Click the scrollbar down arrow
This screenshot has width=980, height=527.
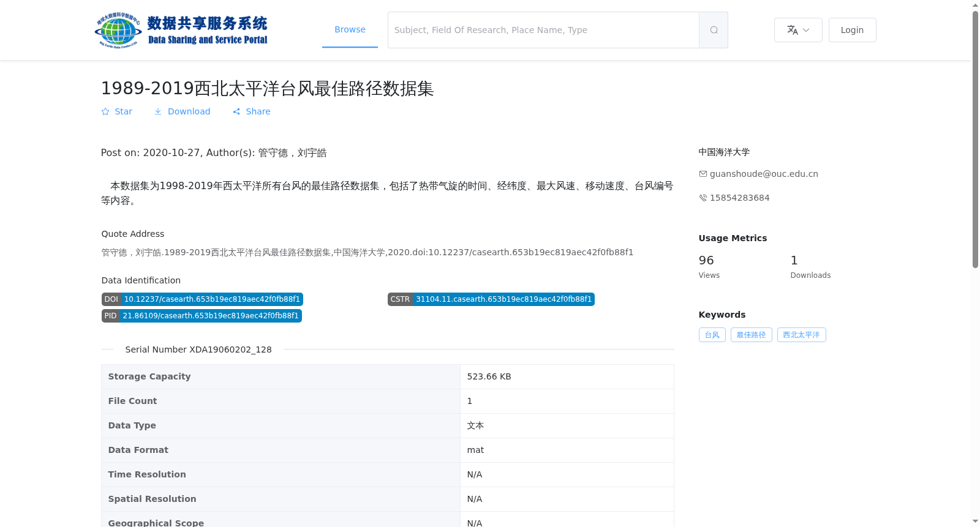(x=976, y=521)
